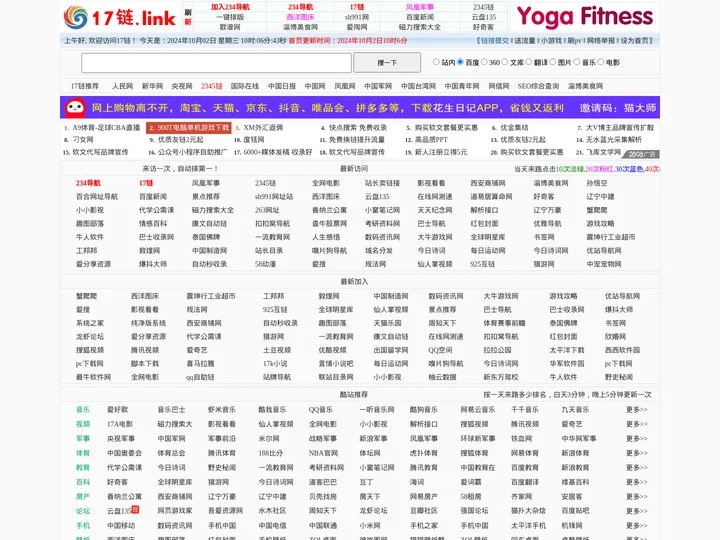Screen dimensions: 720x540
Task: Select the 电影 search radio button
Action: (x=601, y=62)
